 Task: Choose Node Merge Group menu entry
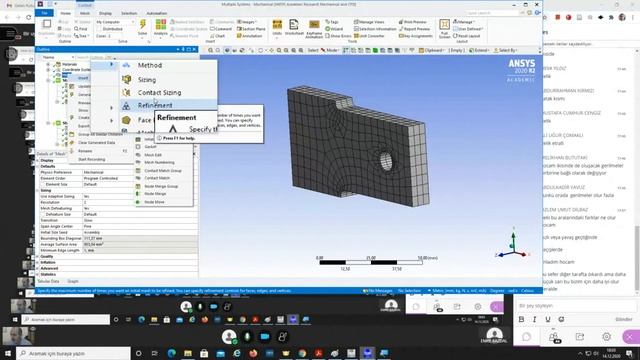[x=161, y=186]
